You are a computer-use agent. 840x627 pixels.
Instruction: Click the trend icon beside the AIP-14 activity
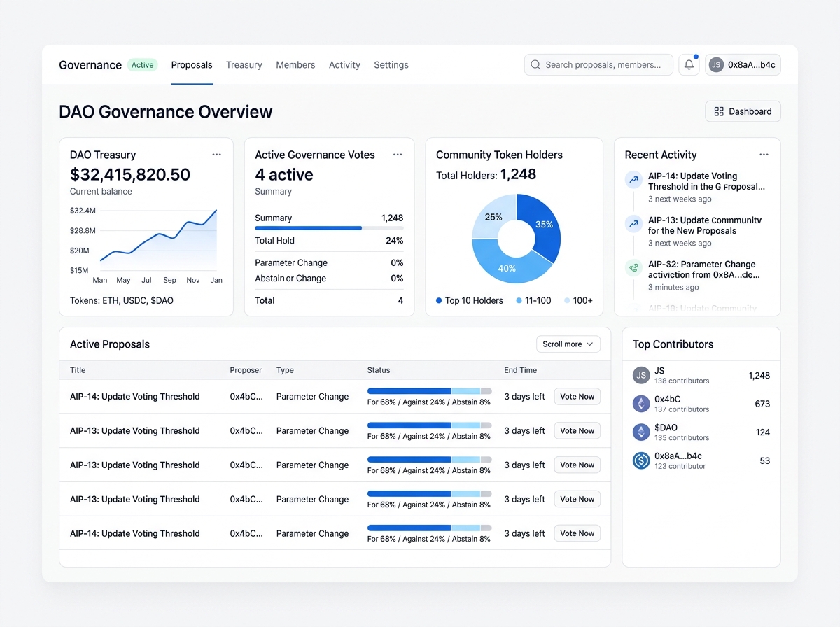pos(633,180)
